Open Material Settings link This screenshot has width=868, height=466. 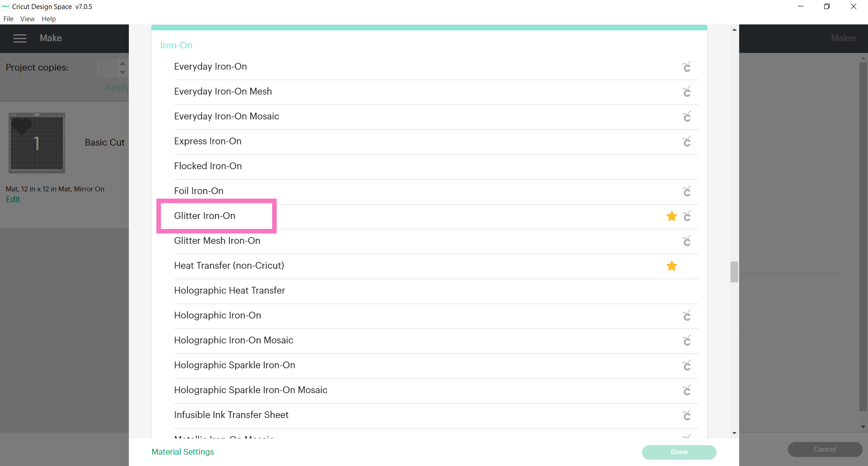point(183,452)
